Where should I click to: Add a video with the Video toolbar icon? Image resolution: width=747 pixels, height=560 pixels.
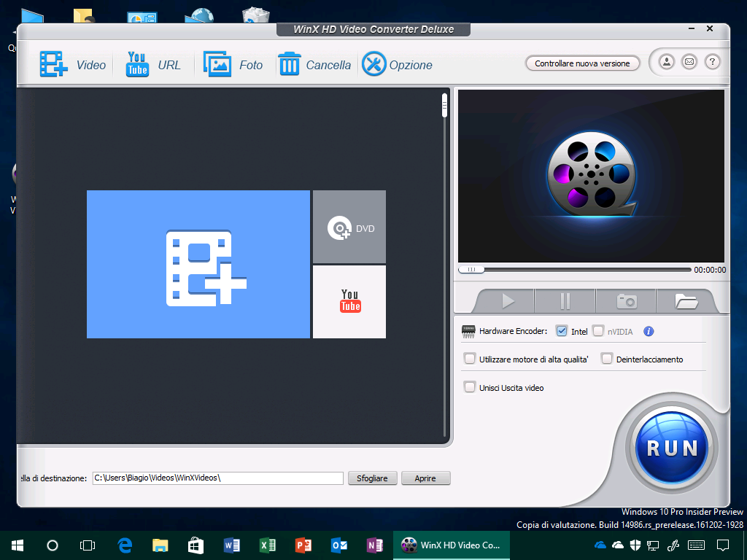(x=53, y=64)
